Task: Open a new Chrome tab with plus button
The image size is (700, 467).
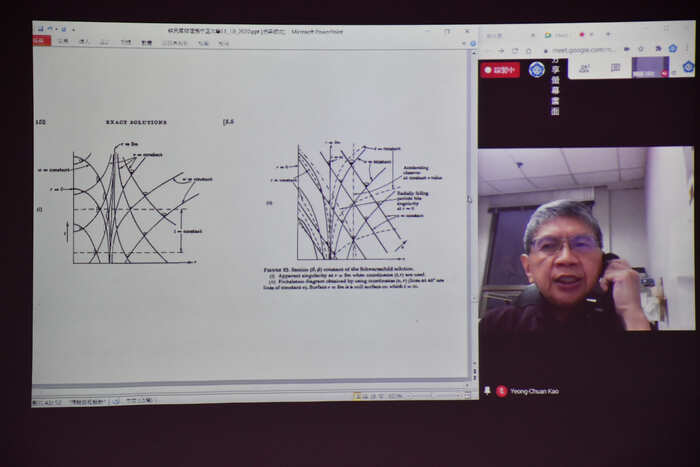Action: pyautogui.click(x=608, y=34)
